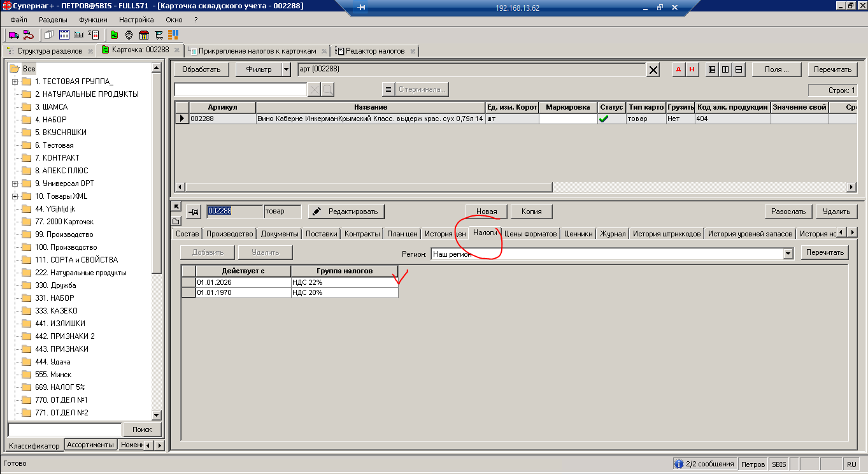The width and height of the screenshot is (868, 474).
Task: Click the magnifier search icon
Action: click(x=327, y=89)
